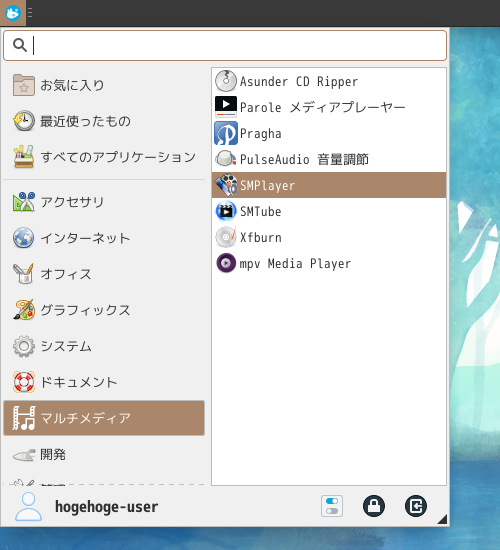Click the マルチメディア film-music icon
The height and width of the screenshot is (550, 500).
pyautogui.click(x=24, y=418)
